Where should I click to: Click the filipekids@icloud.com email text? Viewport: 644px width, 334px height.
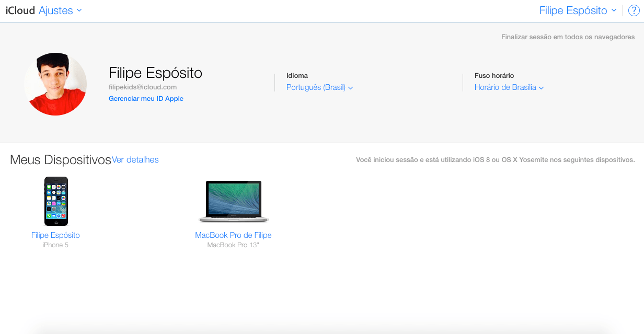(x=143, y=87)
